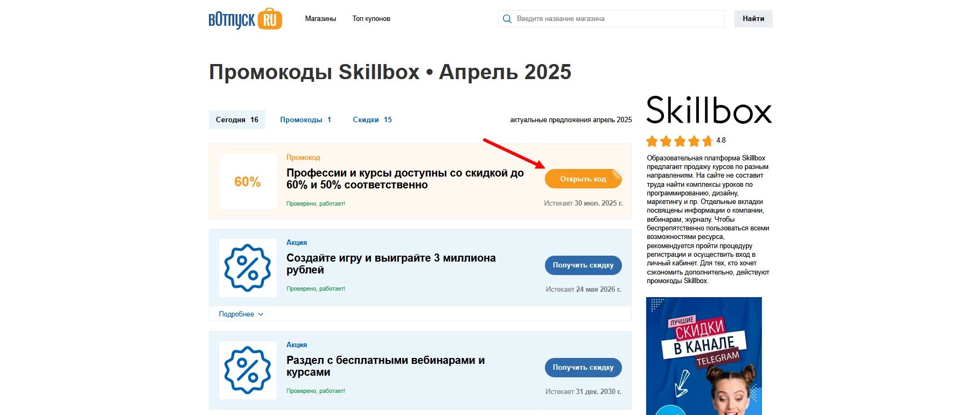Screen dimensions: 980x415
Task: Click the text Истекает 31 дек. 2030 г.
Action: (x=583, y=392)
